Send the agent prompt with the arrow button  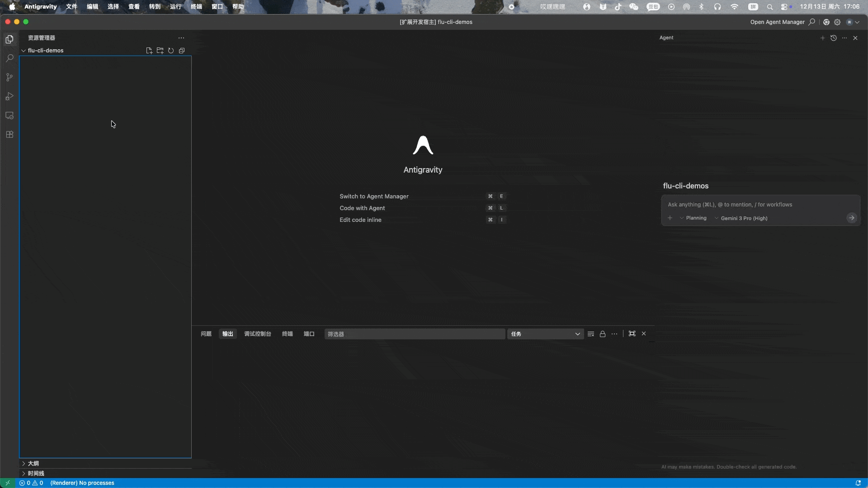851,218
